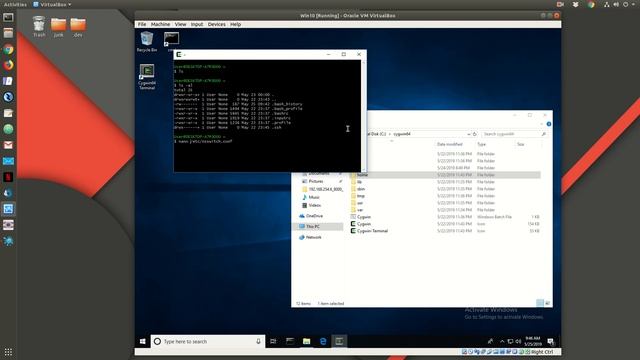
Task: Open the VirtualBox application menu in top bar
Action: pos(52,4)
